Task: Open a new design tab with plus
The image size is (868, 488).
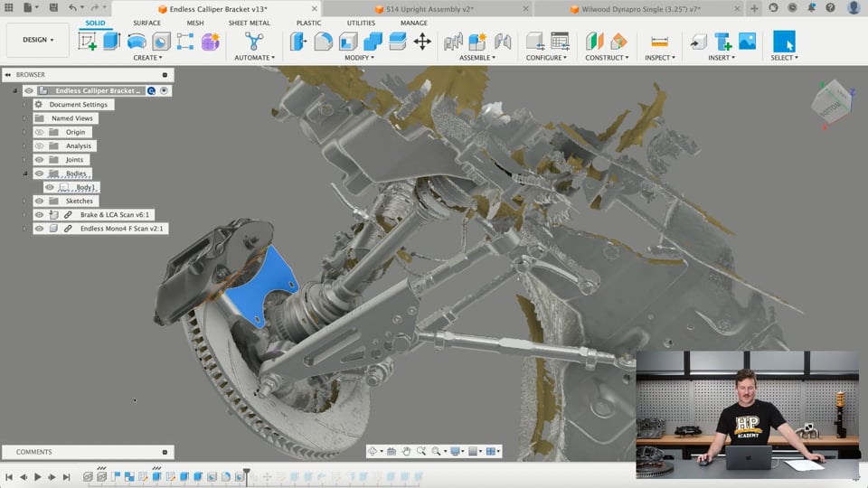Action: pos(754,8)
